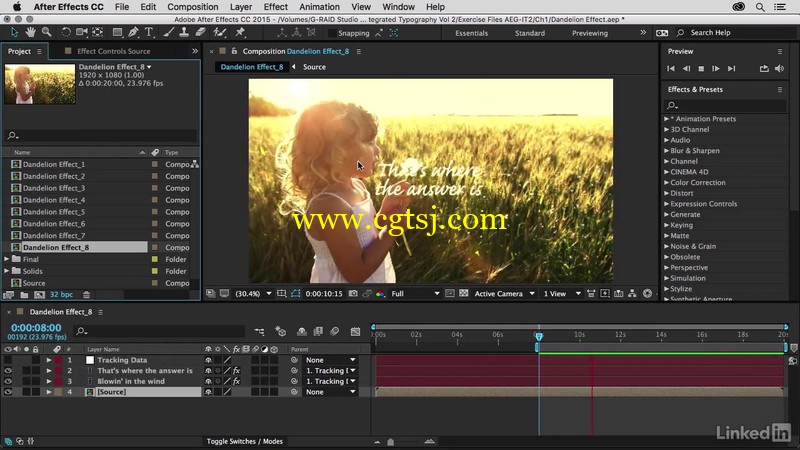Expand Tracking Data layer properties
Image resolution: width=800 pixels, height=450 pixels.
point(48,360)
